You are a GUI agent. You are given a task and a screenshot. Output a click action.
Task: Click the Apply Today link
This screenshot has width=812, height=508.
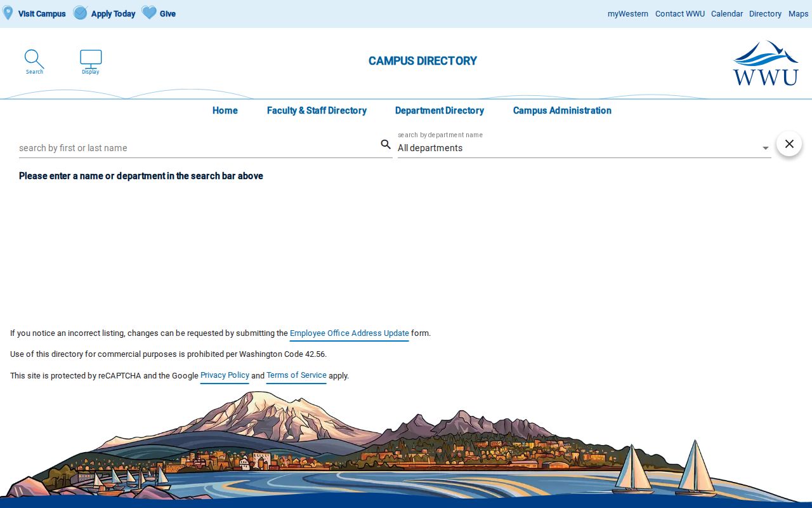[x=113, y=13]
